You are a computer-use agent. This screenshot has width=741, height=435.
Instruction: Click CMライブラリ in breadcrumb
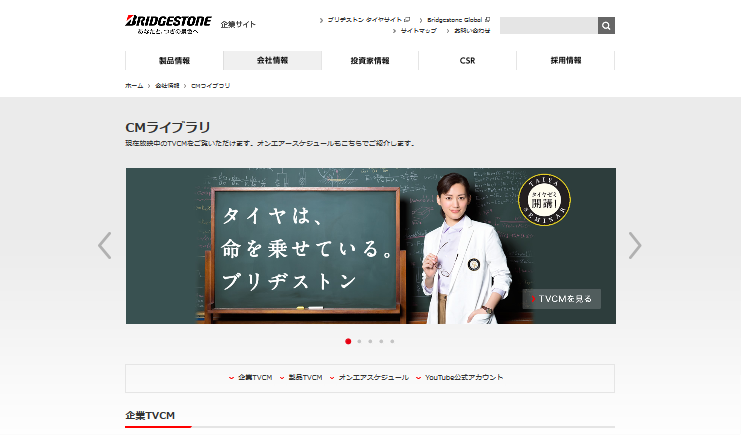pos(210,86)
